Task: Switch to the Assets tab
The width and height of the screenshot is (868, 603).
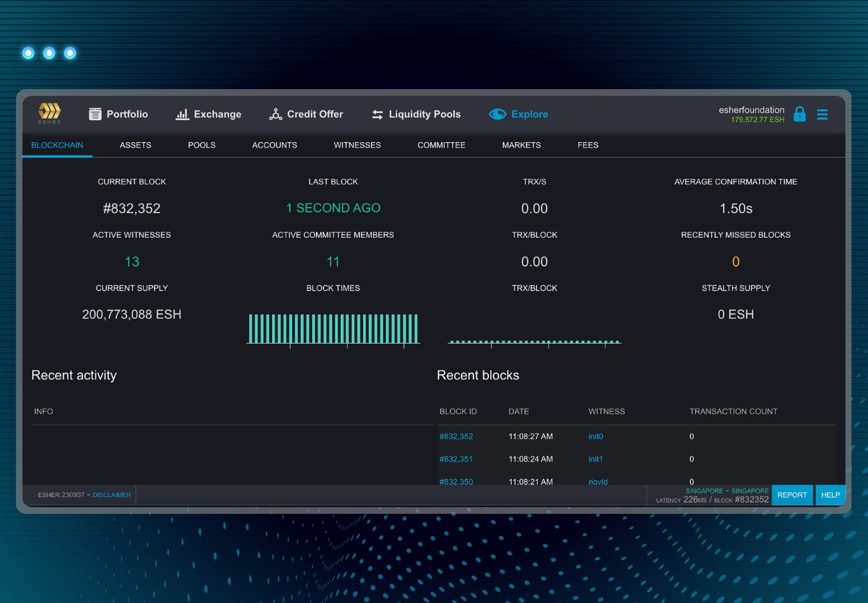Action: click(x=135, y=145)
